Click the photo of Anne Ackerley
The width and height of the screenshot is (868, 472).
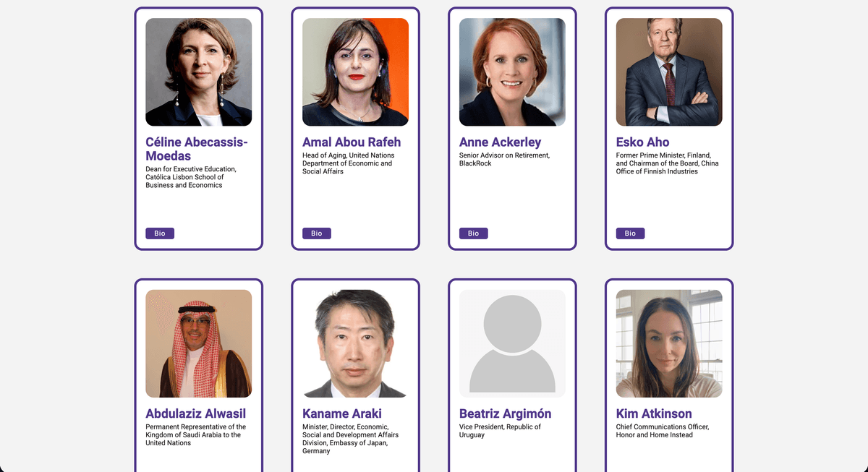(512, 72)
